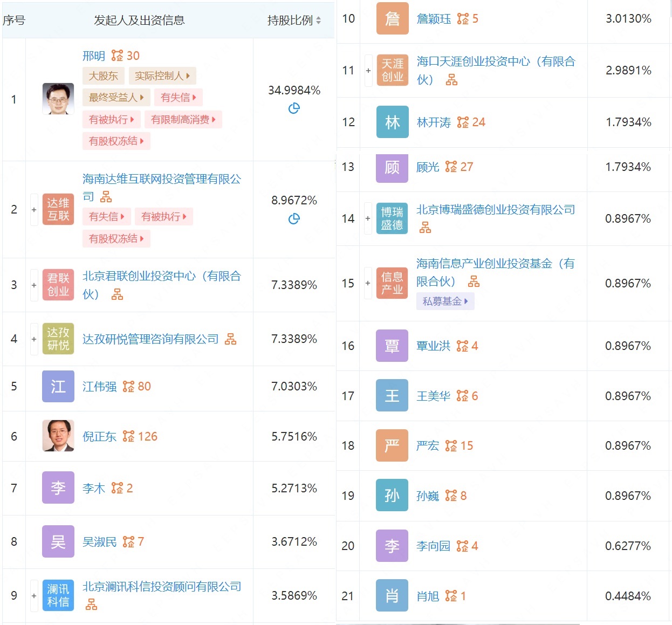The width and height of the screenshot is (672, 625).
Task: Open the 私募基金 tag
Action: tap(445, 301)
